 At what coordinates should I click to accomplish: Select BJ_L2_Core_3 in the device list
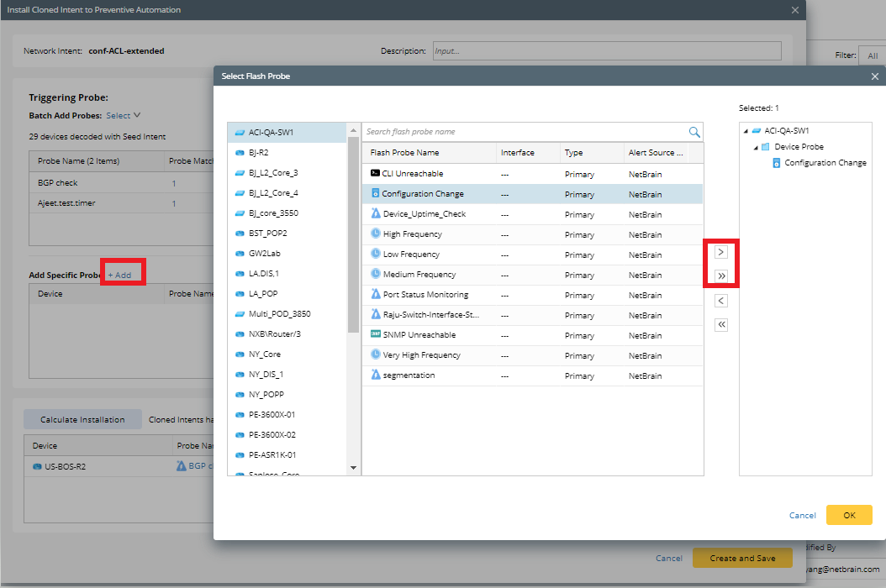click(287, 173)
